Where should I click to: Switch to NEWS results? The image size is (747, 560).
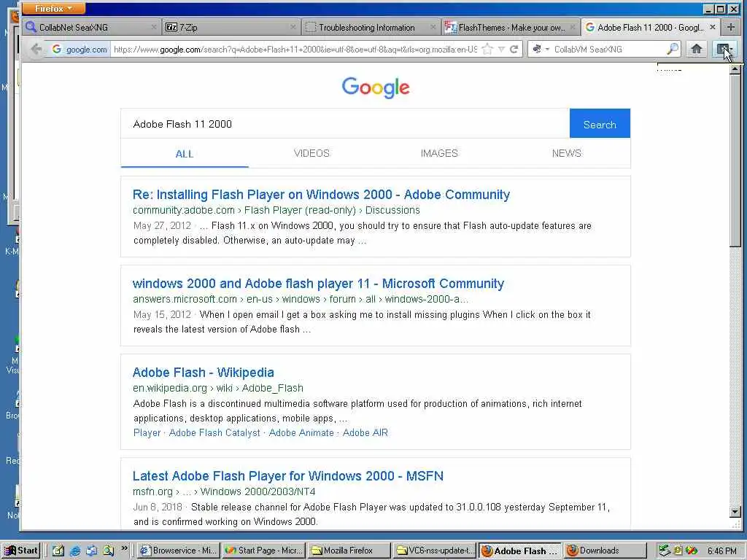[x=566, y=153]
